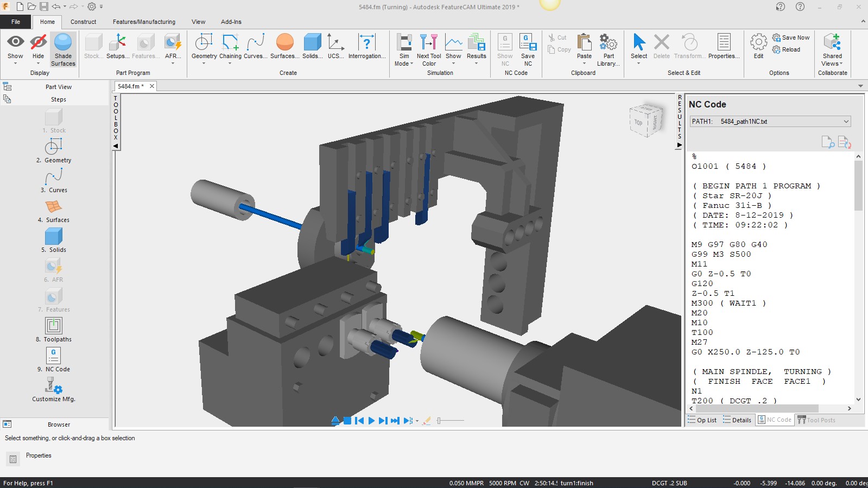Play the simulation
The width and height of the screenshot is (868, 488).
pos(371,421)
